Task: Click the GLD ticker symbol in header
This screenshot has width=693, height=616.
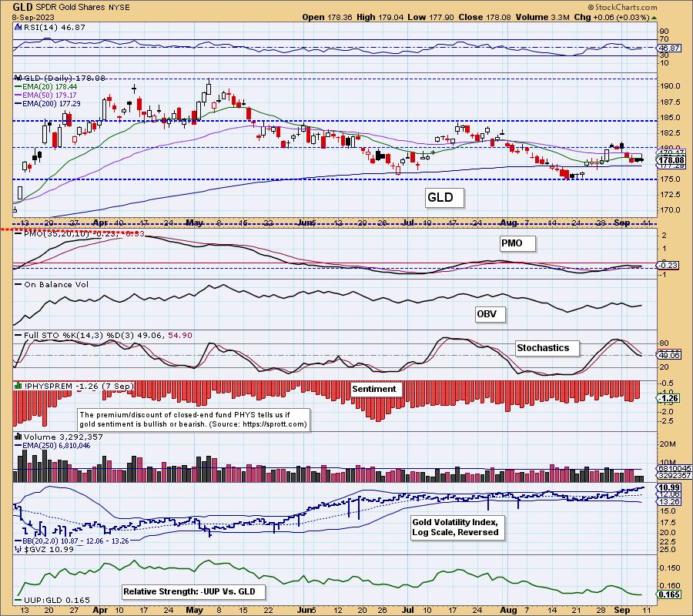Action: [x=23, y=7]
